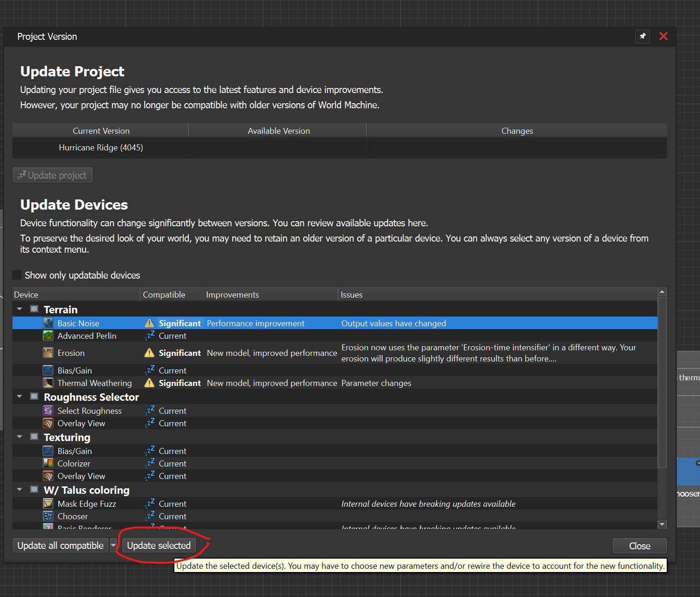Click the Erosion-time intensifier issue description
700x597 pixels.
coord(489,353)
